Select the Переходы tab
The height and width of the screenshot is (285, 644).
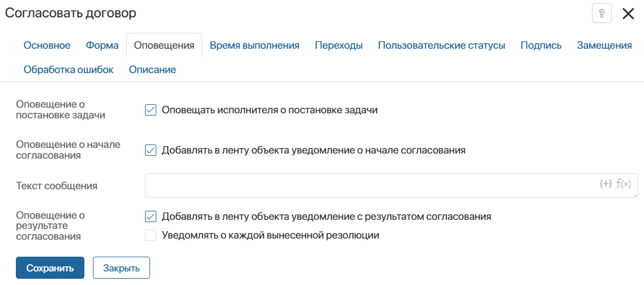click(339, 45)
